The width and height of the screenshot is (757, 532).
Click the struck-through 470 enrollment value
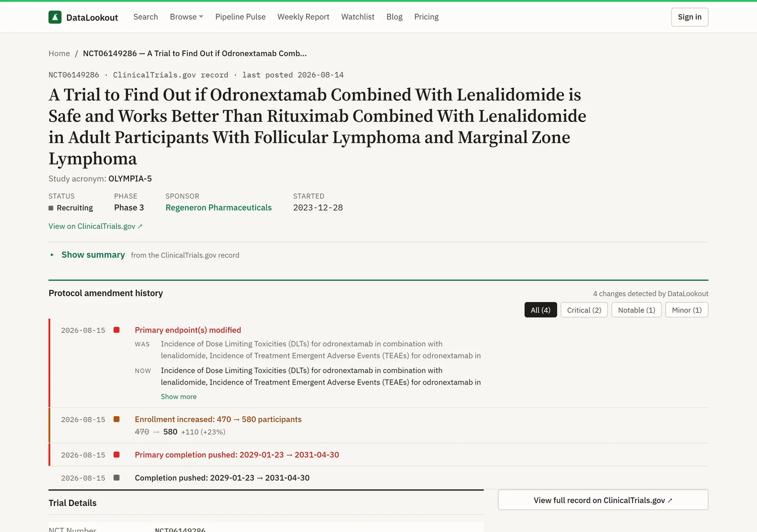(142, 432)
